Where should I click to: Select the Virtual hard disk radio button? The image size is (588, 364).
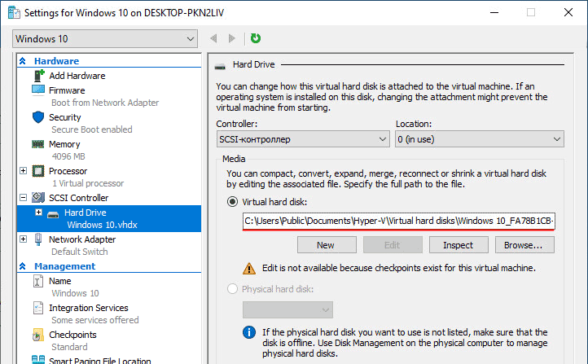[x=232, y=202]
